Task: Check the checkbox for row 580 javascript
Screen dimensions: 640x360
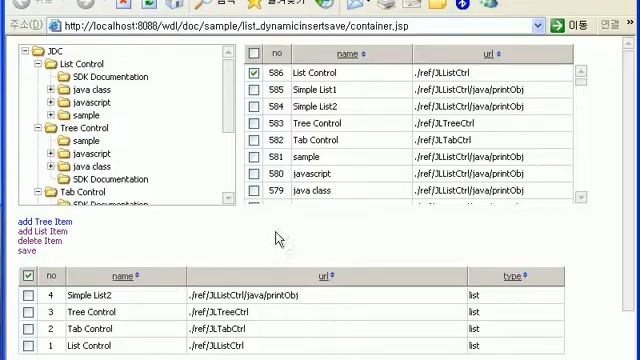Action: [254, 173]
